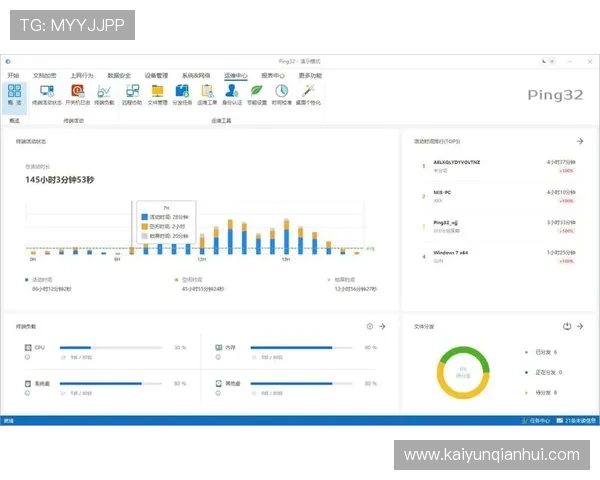Open the 开关机日志 power log icon
Image resolution: width=600 pixels, height=480 pixels.
pyautogui.click(x=76, y=94)
